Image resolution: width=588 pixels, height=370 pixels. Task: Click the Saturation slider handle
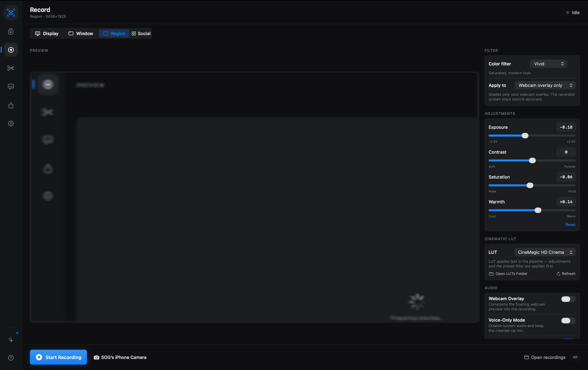point(530,185)
